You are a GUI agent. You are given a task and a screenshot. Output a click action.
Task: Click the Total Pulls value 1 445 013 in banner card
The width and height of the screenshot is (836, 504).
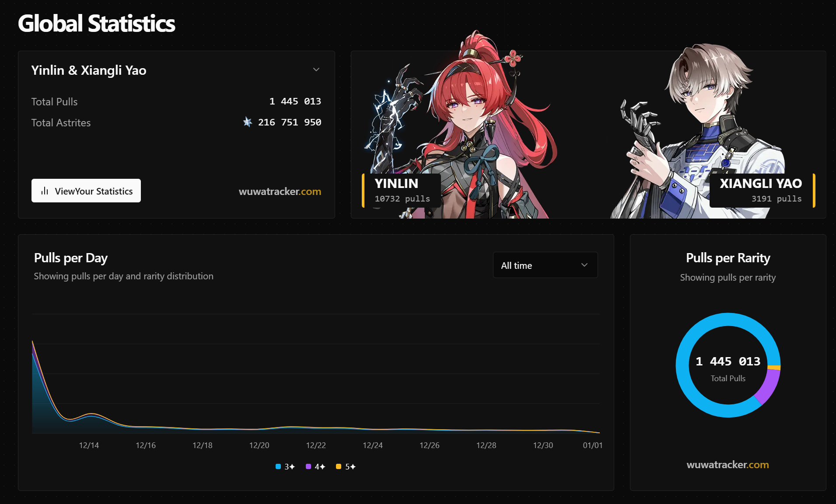pyautogui.click(x=295, y=101)
